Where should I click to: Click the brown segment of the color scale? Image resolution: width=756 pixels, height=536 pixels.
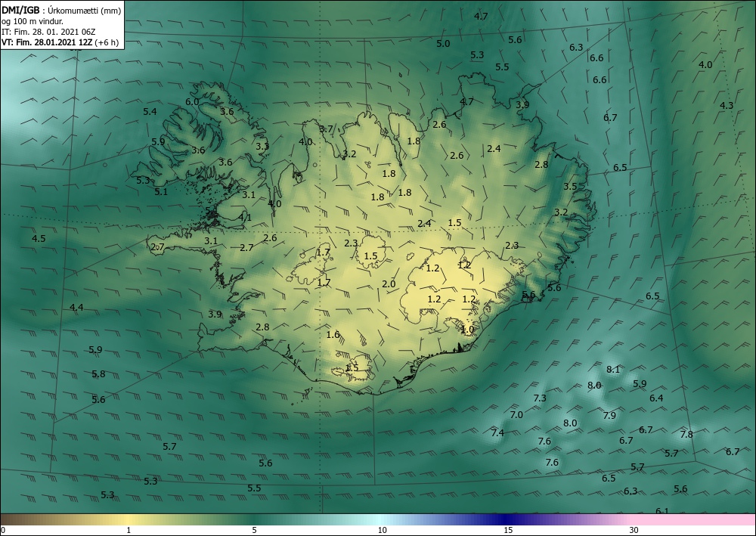tap(20, 519)
